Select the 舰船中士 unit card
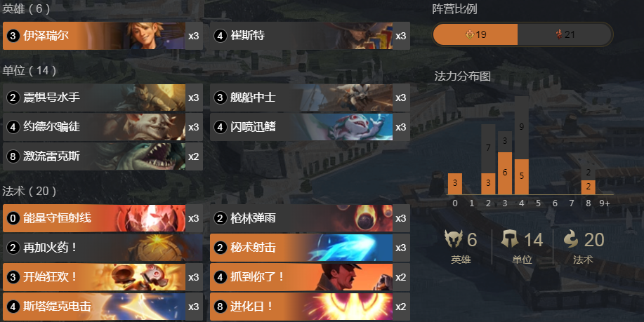 [310, 98]
